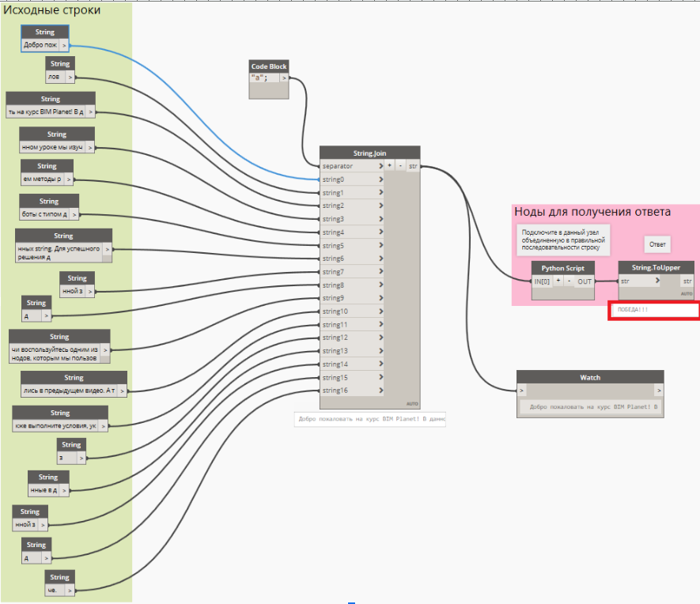Click the Code Block output port arrow
The image size is (700, 604).
coord(283,78)
